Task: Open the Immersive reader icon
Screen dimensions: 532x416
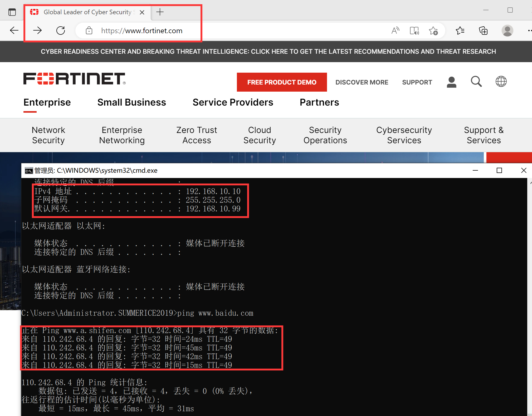Action: (414, 31)
